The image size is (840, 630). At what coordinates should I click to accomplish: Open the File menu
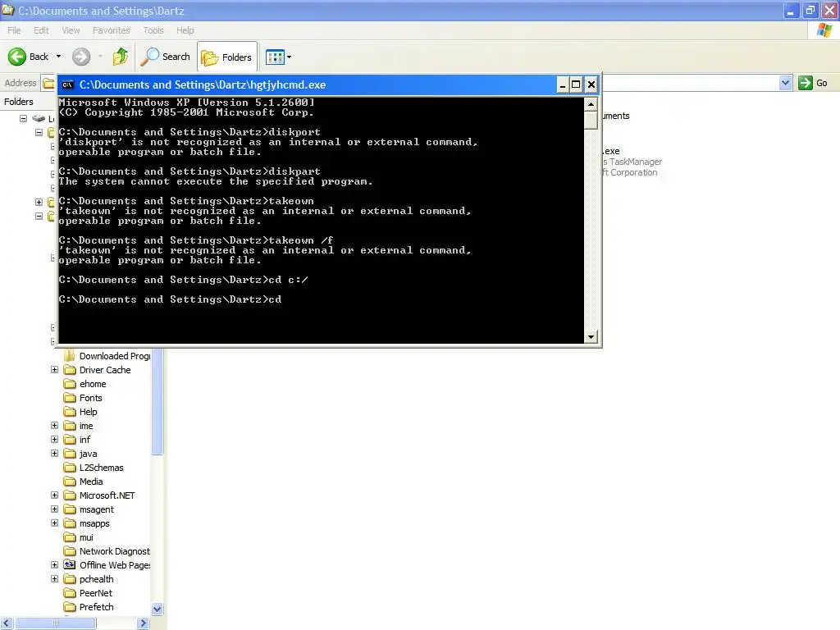pyautogui.click(x=14, y=30)
